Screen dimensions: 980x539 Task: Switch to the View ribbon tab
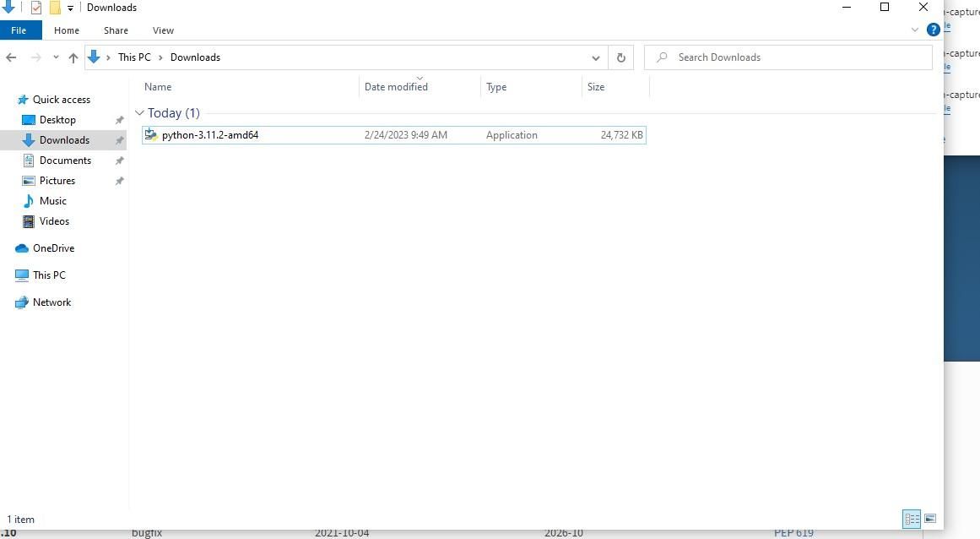coord(163,30)
